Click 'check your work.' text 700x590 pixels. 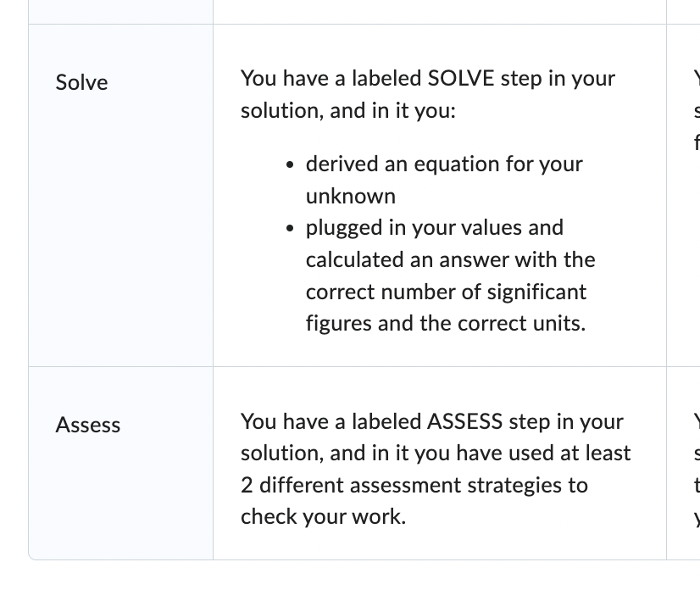point(323,517)
